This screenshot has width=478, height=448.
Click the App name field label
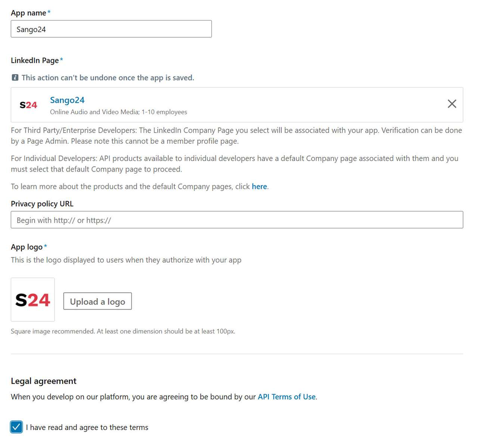click(28, 13)
